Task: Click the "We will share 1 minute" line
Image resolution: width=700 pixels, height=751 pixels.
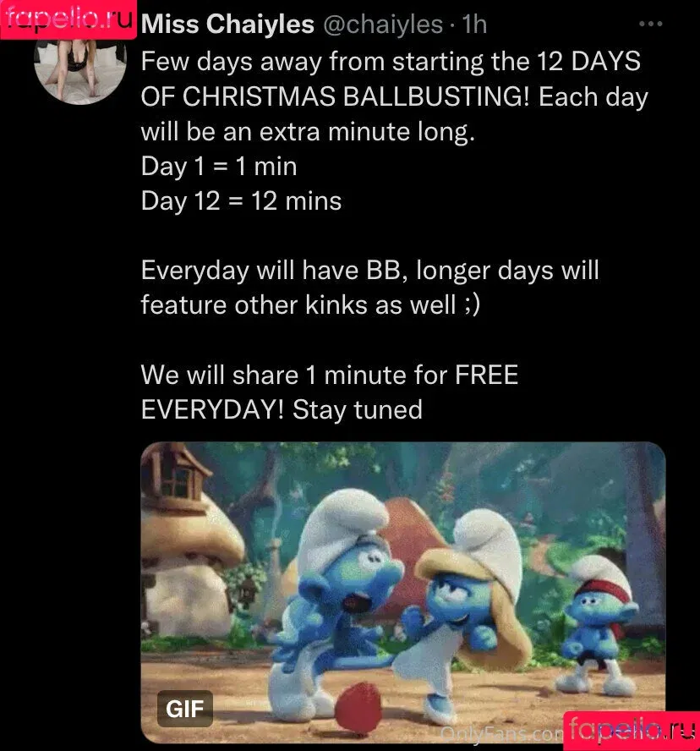Action: click(330, 375)
